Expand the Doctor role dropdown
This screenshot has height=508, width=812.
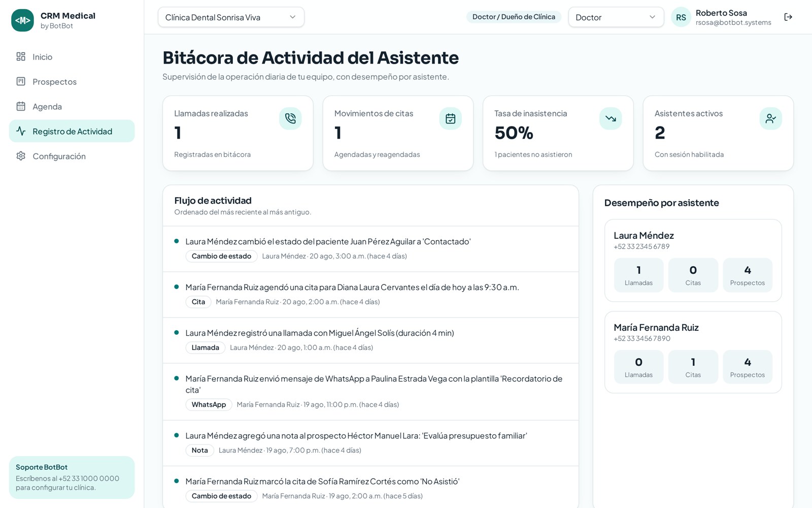tap(616, 17)
